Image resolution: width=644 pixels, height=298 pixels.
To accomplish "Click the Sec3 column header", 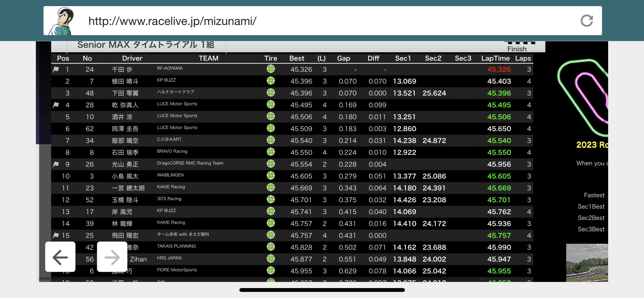I will 463,58.
